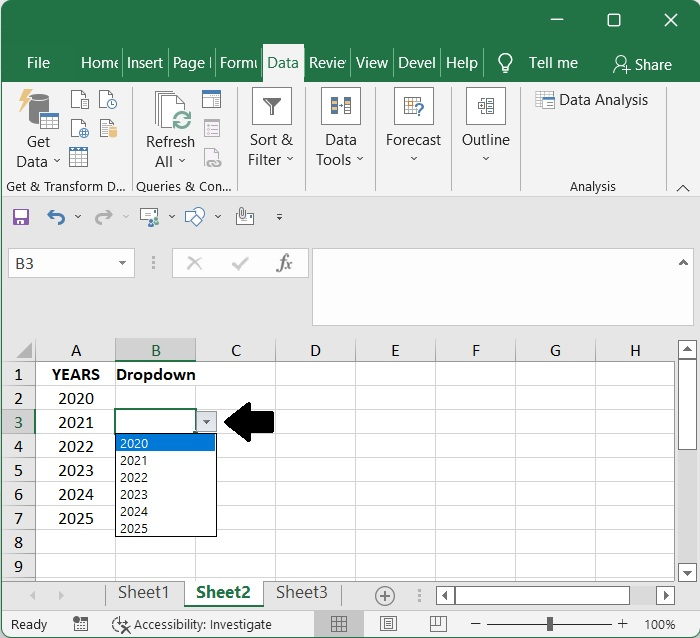Click the Data Analysis button
This screenshot has height=638, width=700.
click(591, 100)
